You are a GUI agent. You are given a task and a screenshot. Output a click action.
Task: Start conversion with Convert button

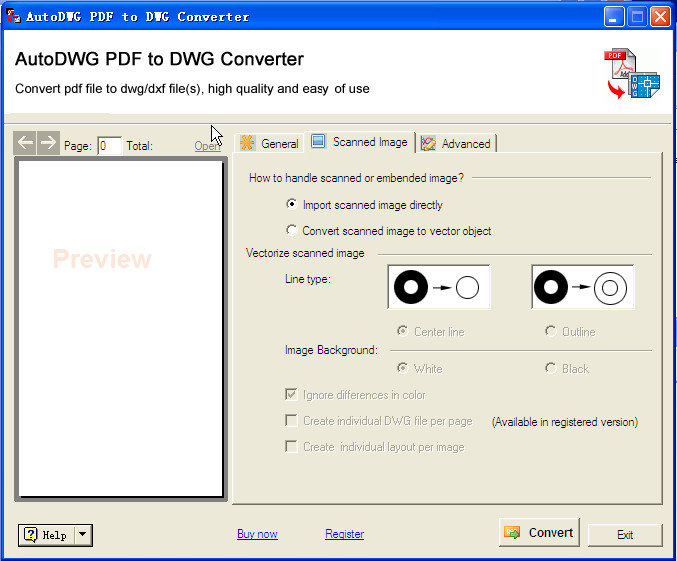point(539,532)
